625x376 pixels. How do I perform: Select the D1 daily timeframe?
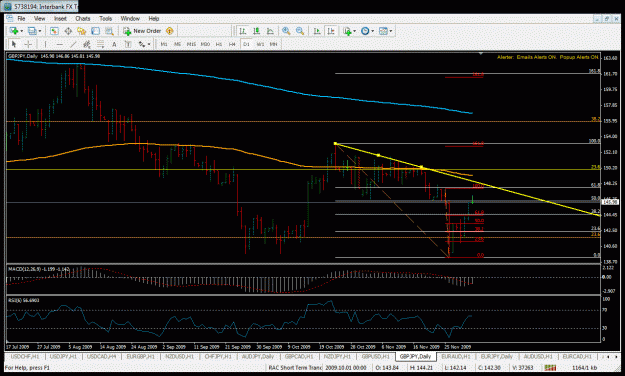pyautogui.click(x=246, y=44)
